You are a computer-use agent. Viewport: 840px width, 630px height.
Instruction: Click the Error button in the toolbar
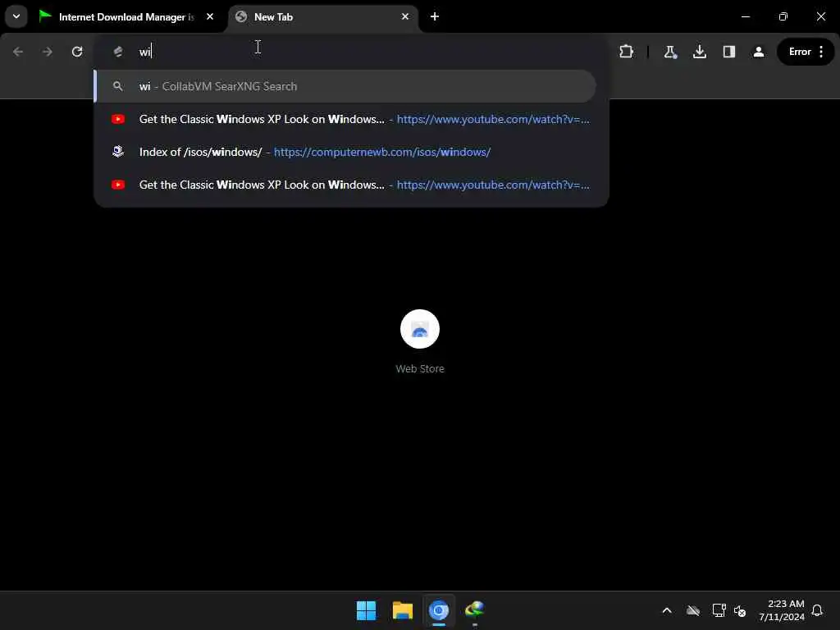(800, 52)
